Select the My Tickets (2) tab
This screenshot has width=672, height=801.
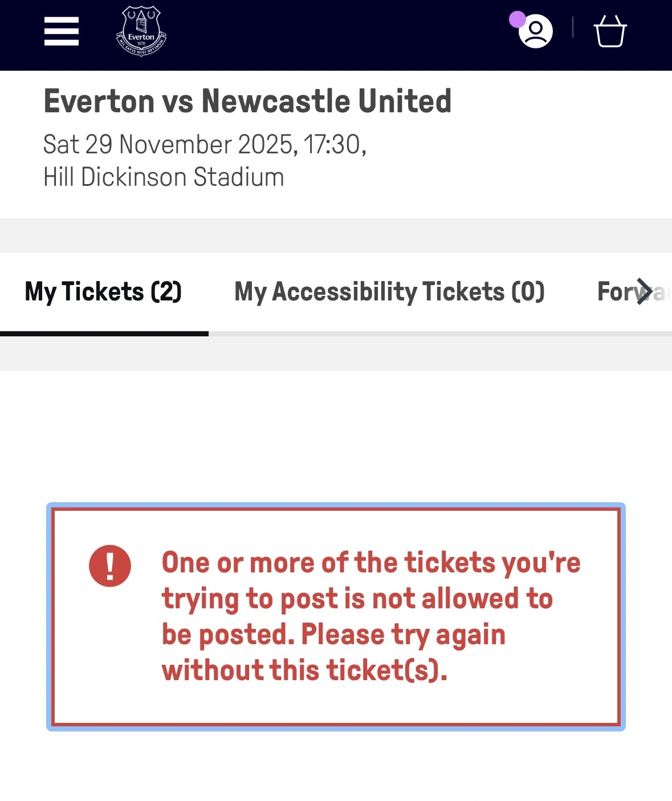[103, 292]
